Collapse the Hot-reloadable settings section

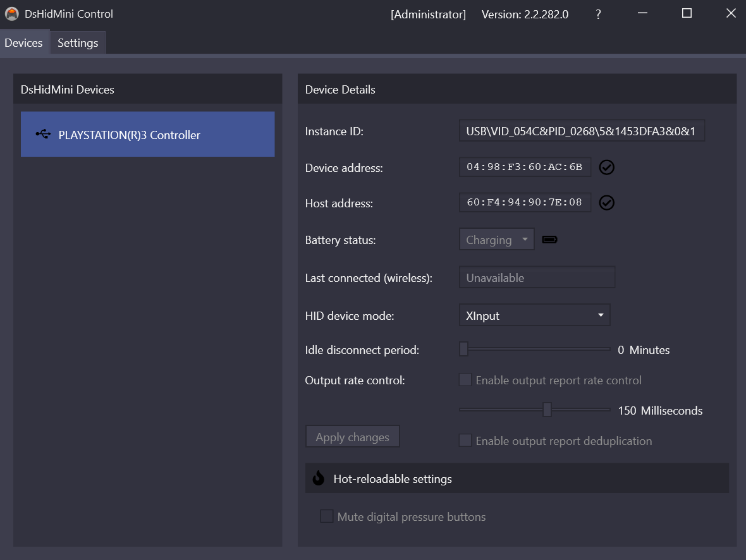(x=517, y=478)
